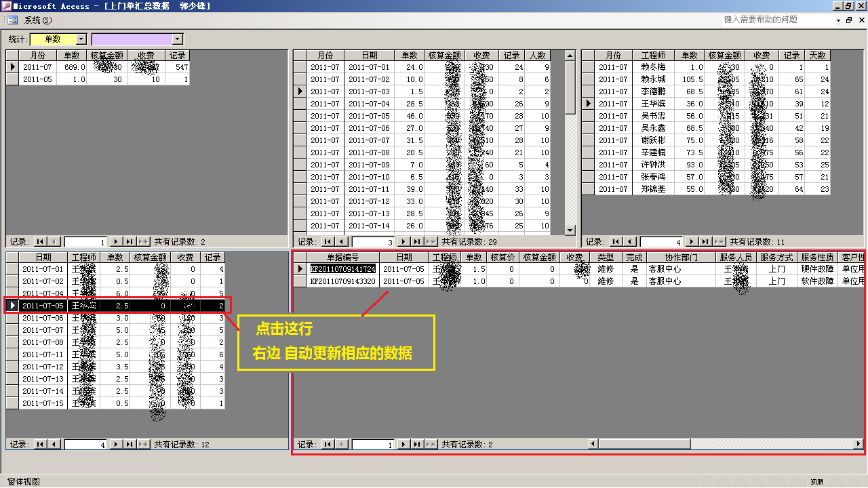Advance to next record in the 11-record table
868x488 pixels.
click(691, 242)
